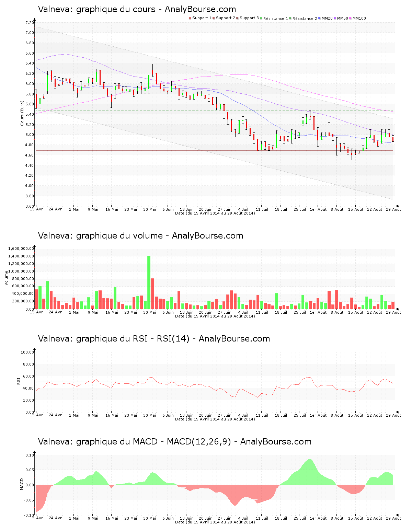The image size is (412, 532).
Task: Click the Support 1 legend color swatch
Action: coord(190,18)
